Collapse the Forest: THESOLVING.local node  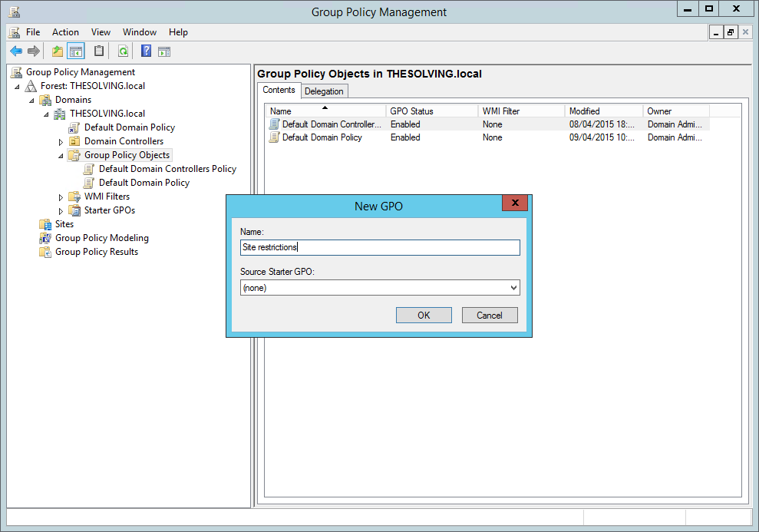point(17,87)
